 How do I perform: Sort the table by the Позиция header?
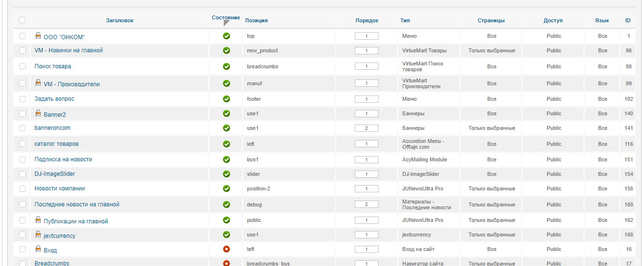coord(256,20)
